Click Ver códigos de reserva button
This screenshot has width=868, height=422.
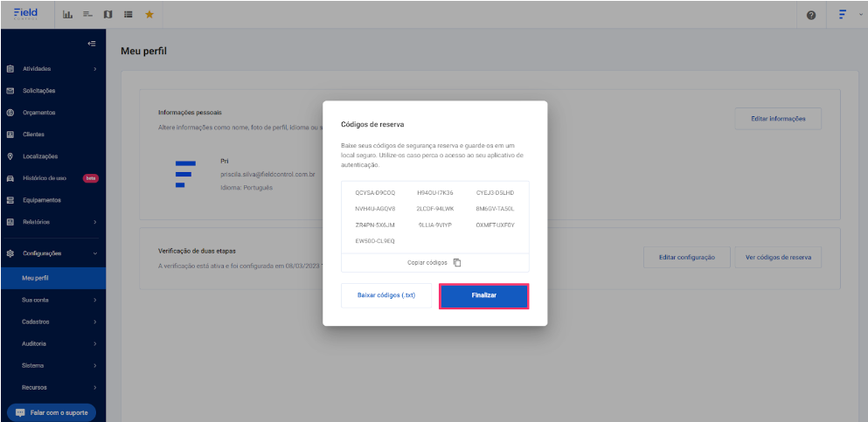click(x=778, y=258)
